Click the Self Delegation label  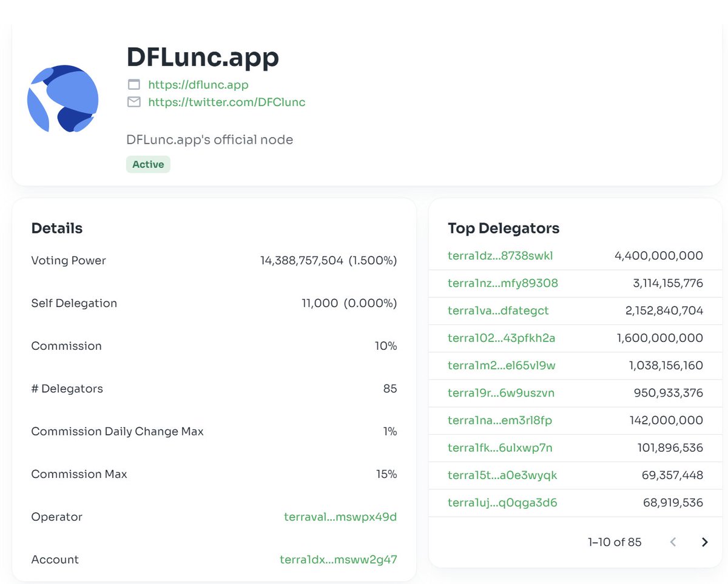coord(74,303)
